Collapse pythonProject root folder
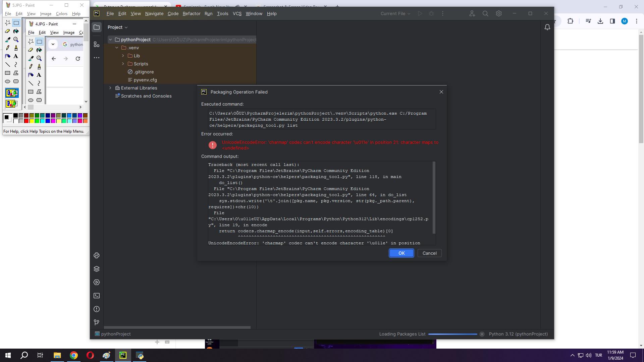Screen dimensions: 644x362 [110, 40]
